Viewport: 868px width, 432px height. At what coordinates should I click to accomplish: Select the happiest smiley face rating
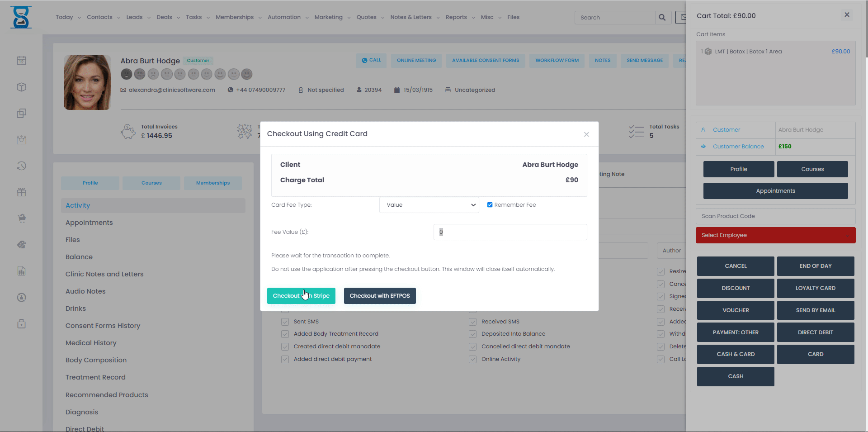point(247,74)
